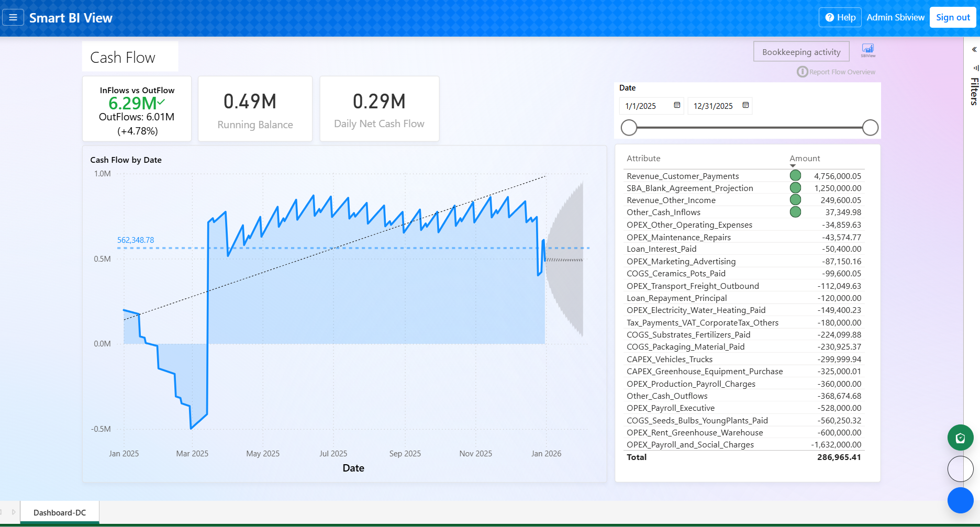Toggle the green indicator on Revenue_Customer_Payments
The image size is (980, 527).
point(795,175)
